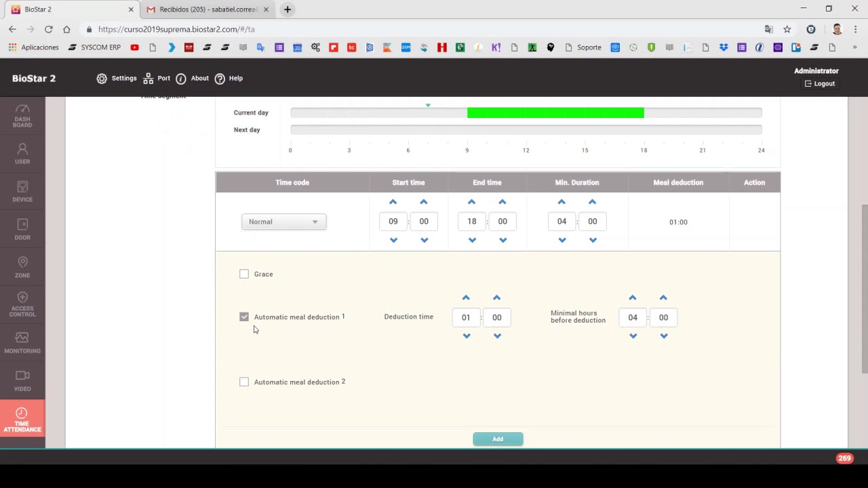
Task: Open Settings from the top bar
Action: (x=117, y=79)
